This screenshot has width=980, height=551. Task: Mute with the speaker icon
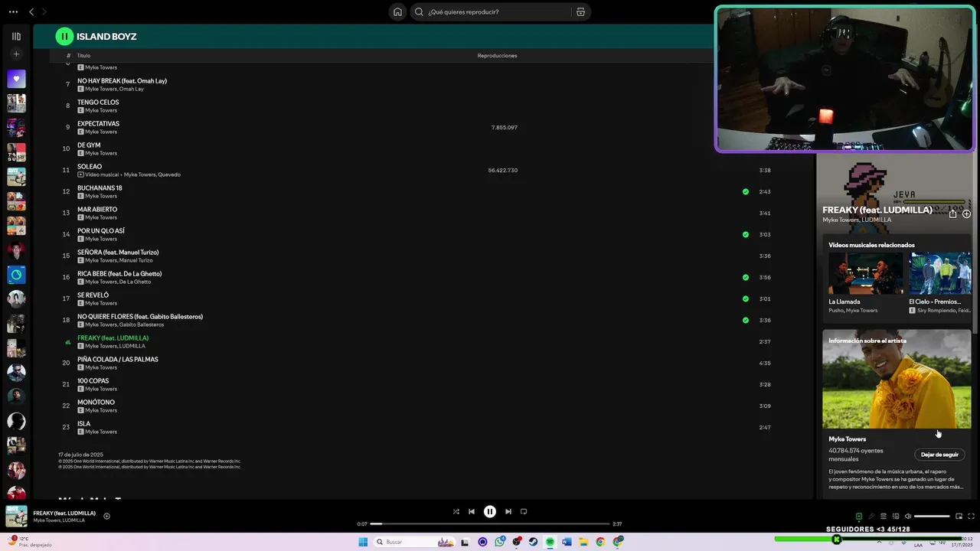tap(908, 517)
